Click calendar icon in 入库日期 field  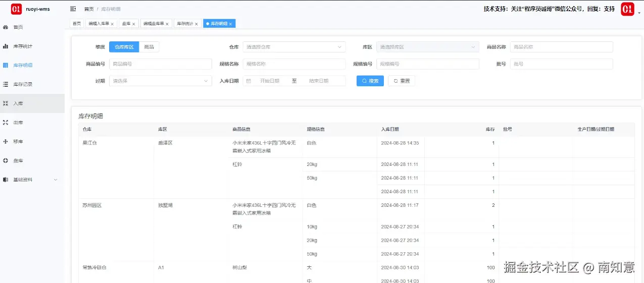pyautogui.click(x=249, y=81)
